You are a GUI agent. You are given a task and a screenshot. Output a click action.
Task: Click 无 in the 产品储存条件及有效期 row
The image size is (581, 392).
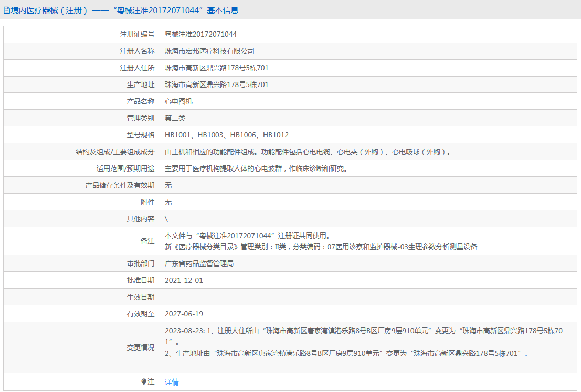[168, 185]
